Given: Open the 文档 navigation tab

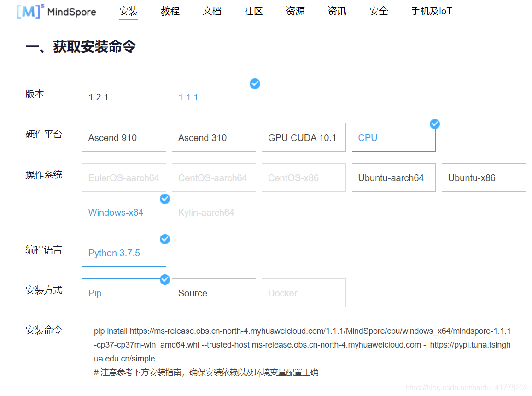Looking at the screenshot, I should [x=212, y=11].
